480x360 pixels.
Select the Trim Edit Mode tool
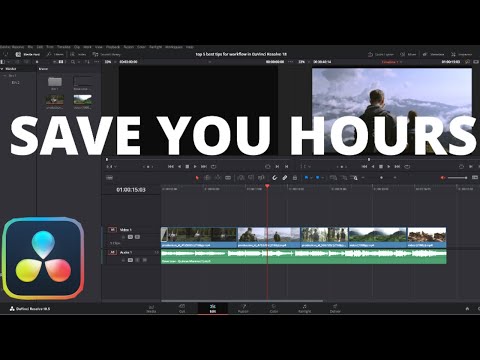207,178
